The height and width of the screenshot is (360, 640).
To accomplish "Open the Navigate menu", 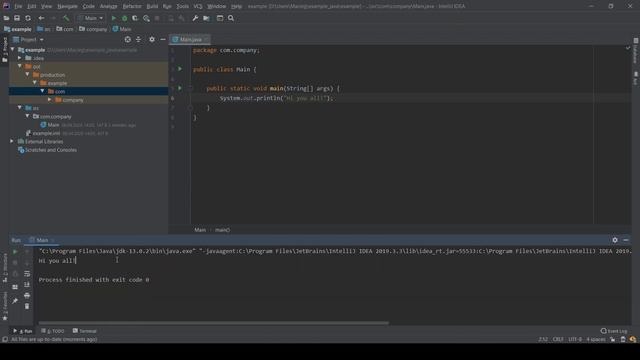I will point(67,6).
